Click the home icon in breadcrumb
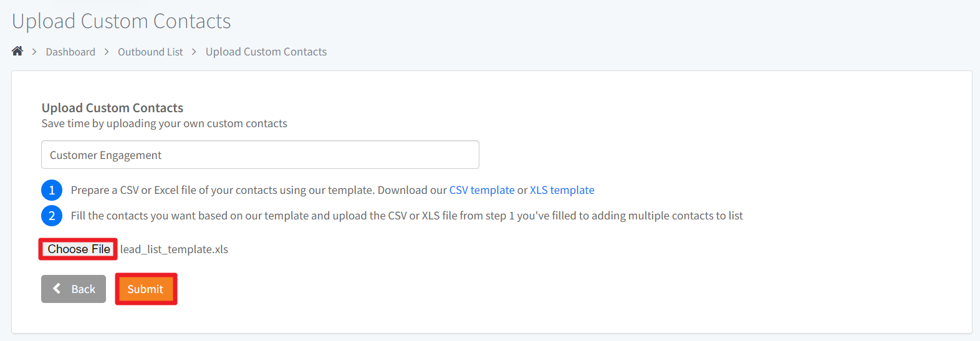 (17, 51)
